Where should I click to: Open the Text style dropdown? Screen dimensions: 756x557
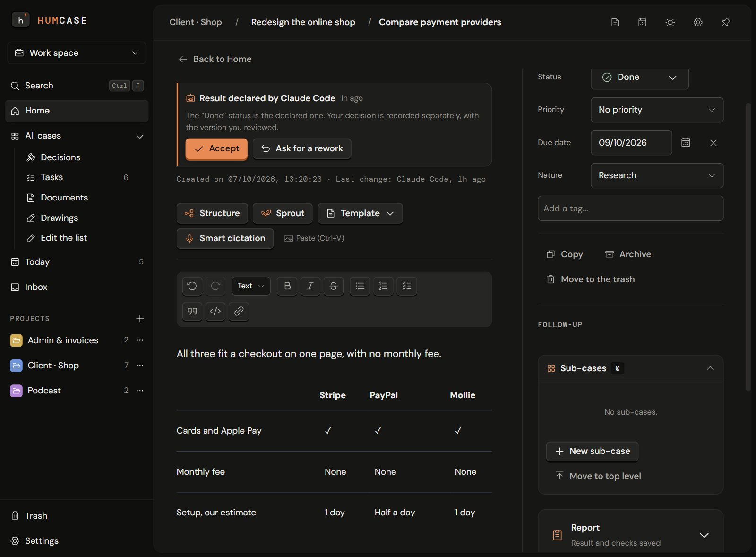pos(251,286)
